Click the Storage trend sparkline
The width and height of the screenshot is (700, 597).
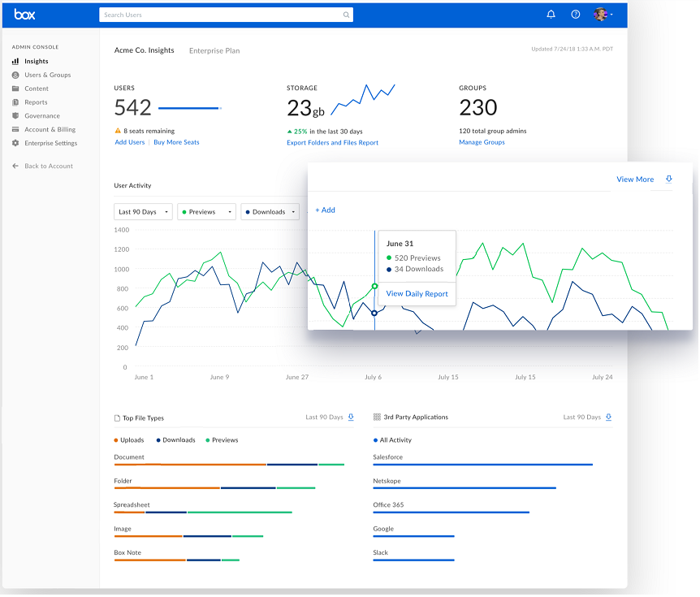click(x=363, y=100)
